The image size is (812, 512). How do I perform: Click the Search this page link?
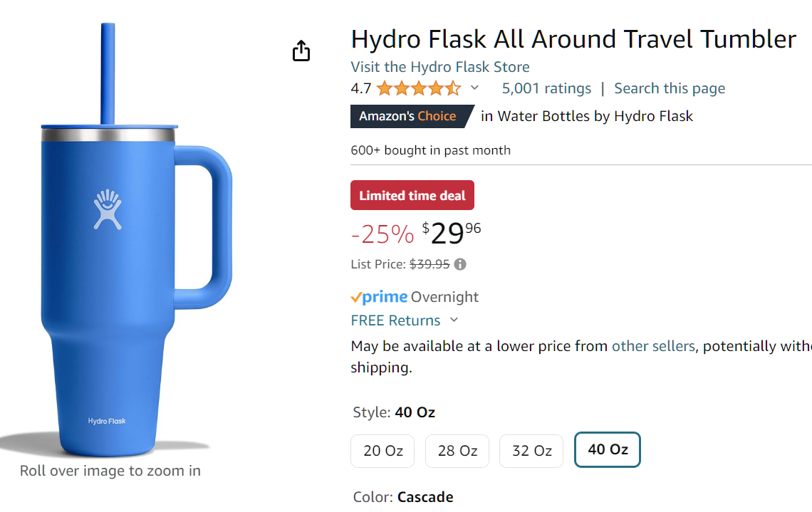click(x=670, y=88)
